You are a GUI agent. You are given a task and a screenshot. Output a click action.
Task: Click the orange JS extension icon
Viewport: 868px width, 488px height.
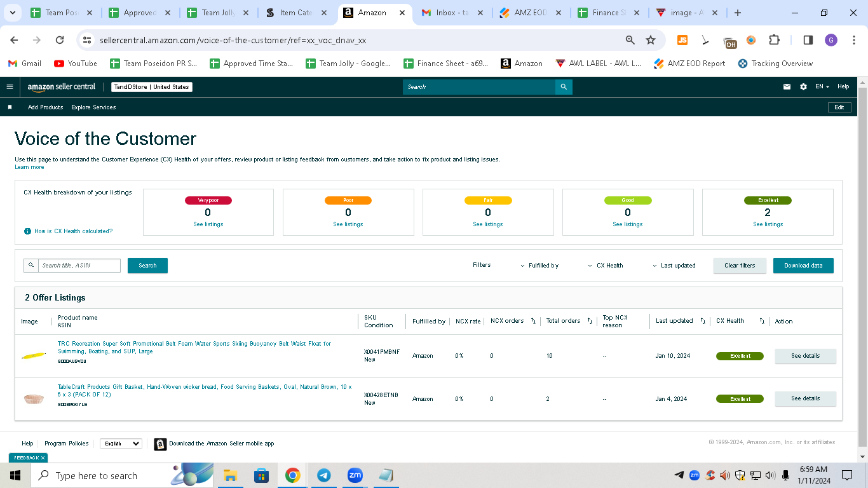tap(682, 40)
